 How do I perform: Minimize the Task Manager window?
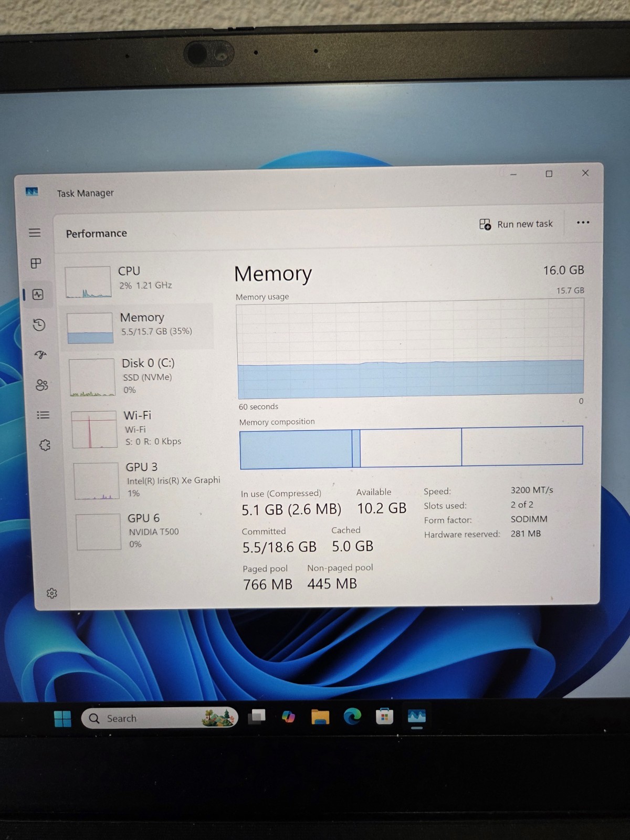tap(513, 174)
